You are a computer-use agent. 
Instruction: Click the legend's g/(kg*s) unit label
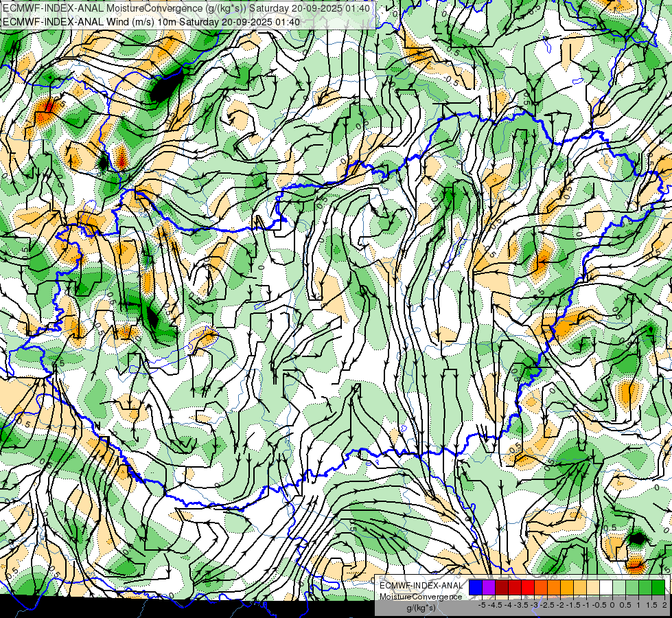click(x=421, y=608)
